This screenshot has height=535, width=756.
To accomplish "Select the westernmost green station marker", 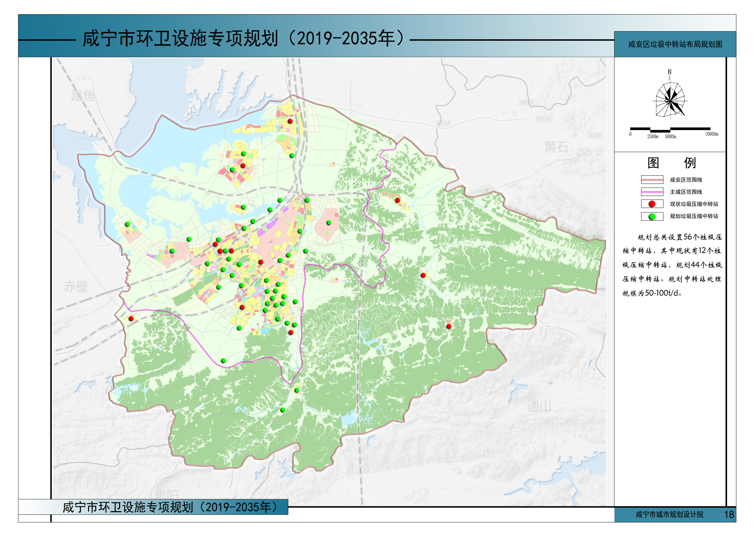I will pyautogui.click(x=128, y=224).
